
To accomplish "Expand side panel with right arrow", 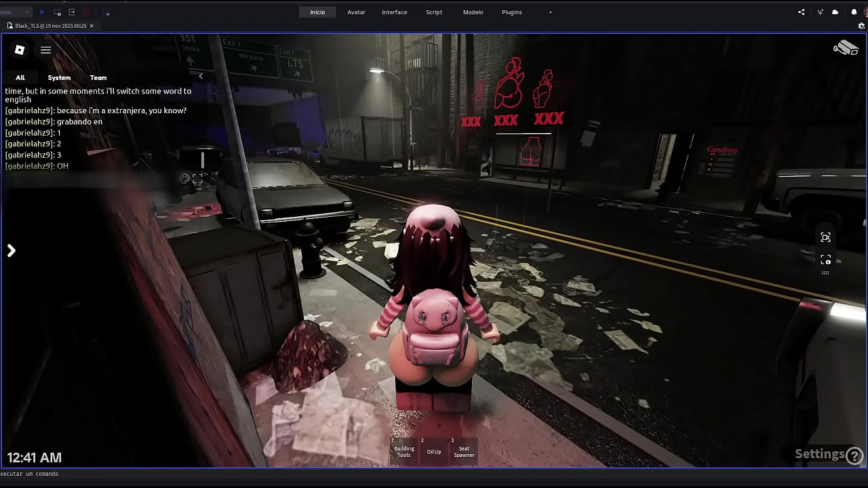I will 11,251.
